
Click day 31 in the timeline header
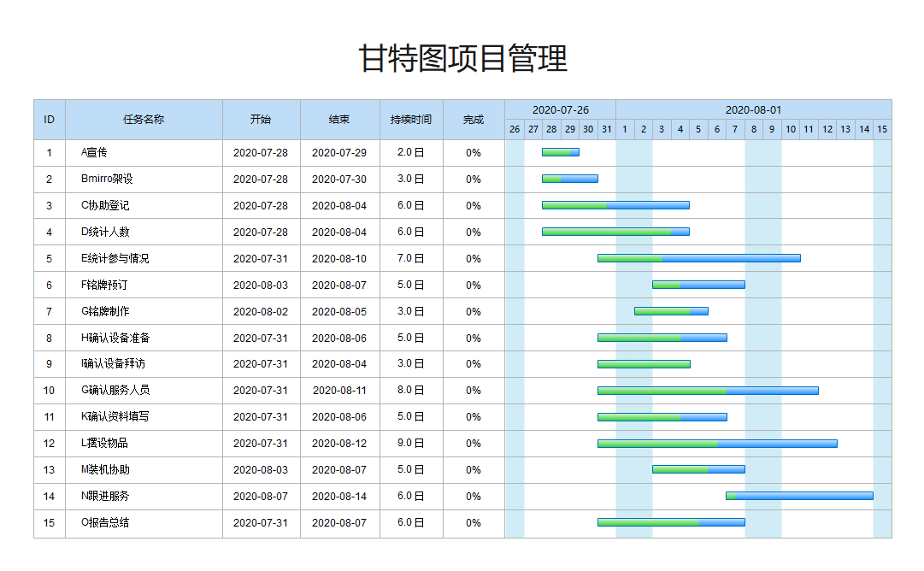pos(606,129)
